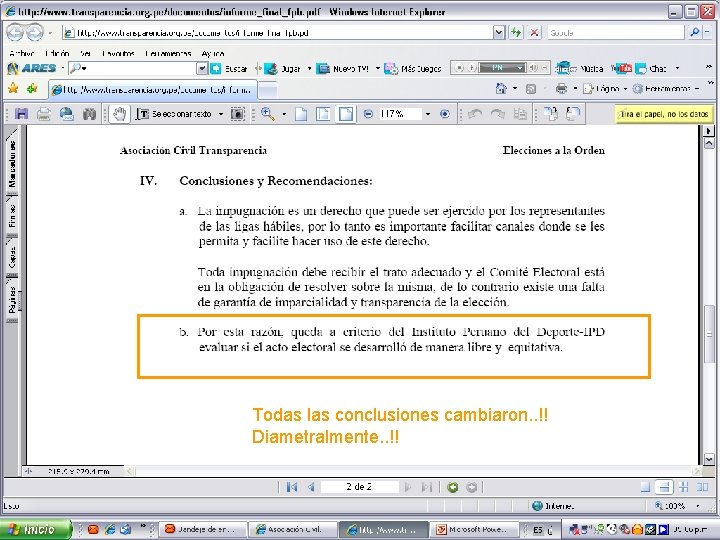720x540 pixels.
Task: Open the Marcadores side panel tab
Action: click(12, 162)
